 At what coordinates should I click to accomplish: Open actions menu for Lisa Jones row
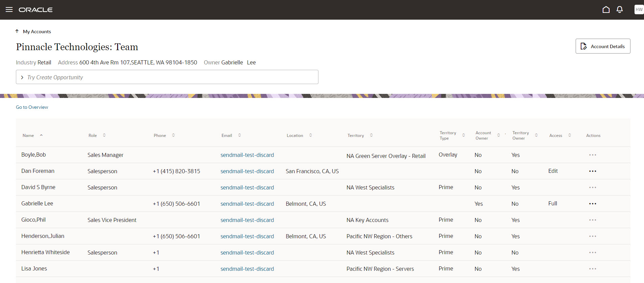pyautogui.click(x=593, y=269)
